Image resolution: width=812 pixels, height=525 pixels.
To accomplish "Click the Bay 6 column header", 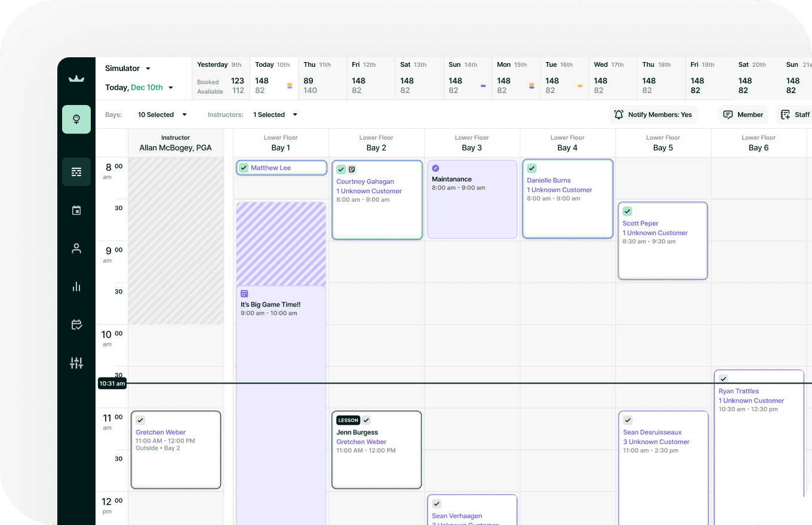I will click(759, 143).
